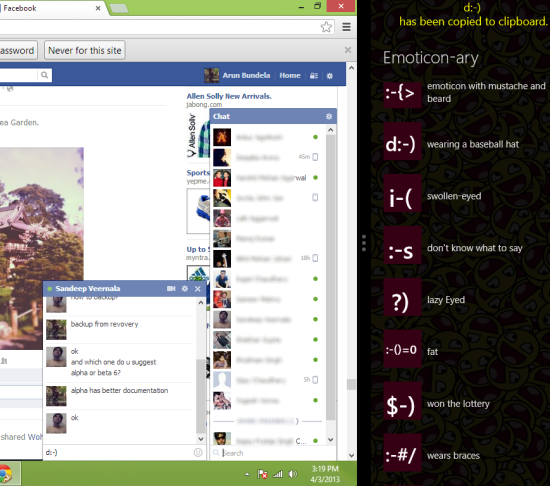
Task: Open Chrome menu hamburger icon
Action: (347, 27)
